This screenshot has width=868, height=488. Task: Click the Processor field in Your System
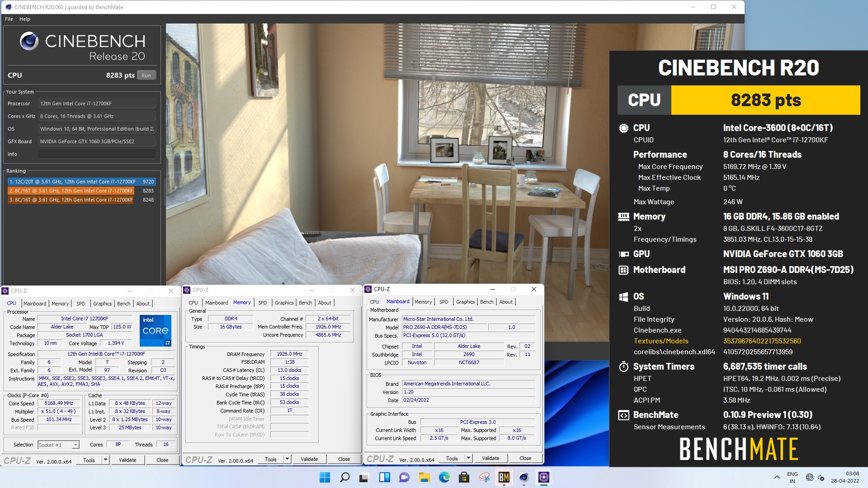97,103
